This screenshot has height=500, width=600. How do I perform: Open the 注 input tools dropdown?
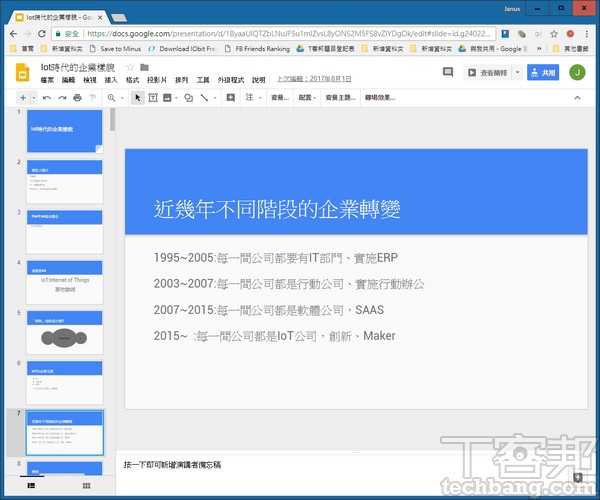253,98
